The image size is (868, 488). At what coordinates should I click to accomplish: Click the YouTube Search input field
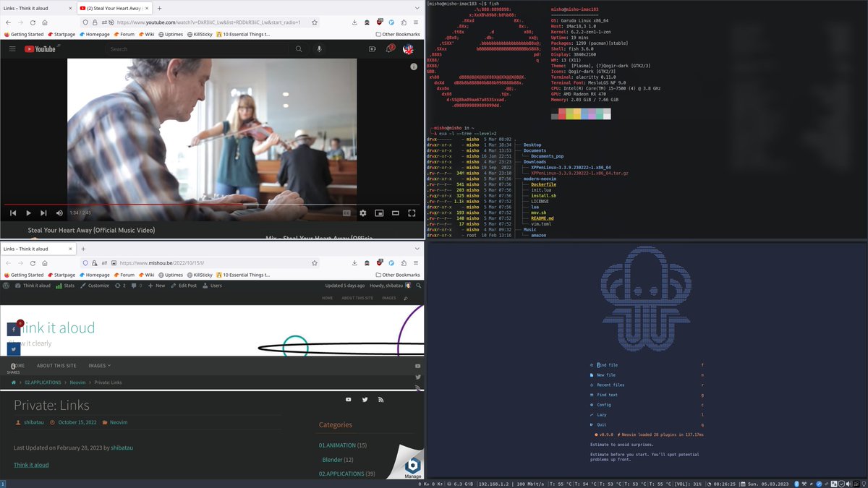pos(197,49)
